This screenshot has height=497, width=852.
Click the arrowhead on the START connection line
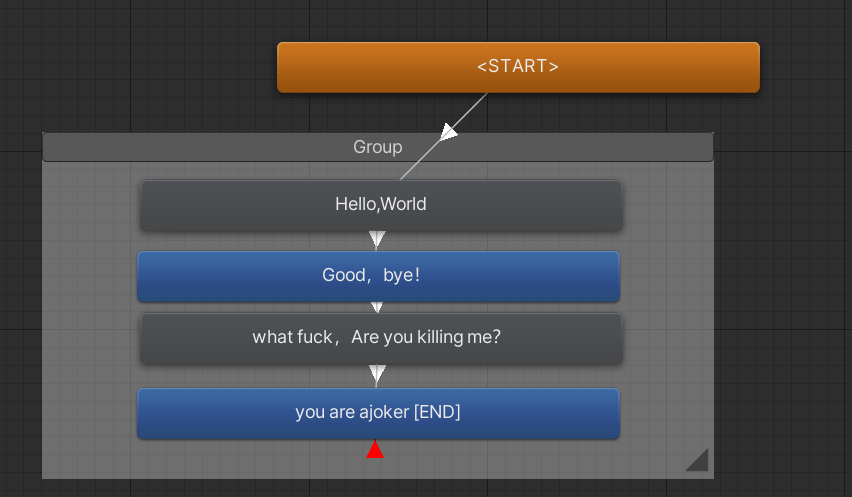(449, 132)
